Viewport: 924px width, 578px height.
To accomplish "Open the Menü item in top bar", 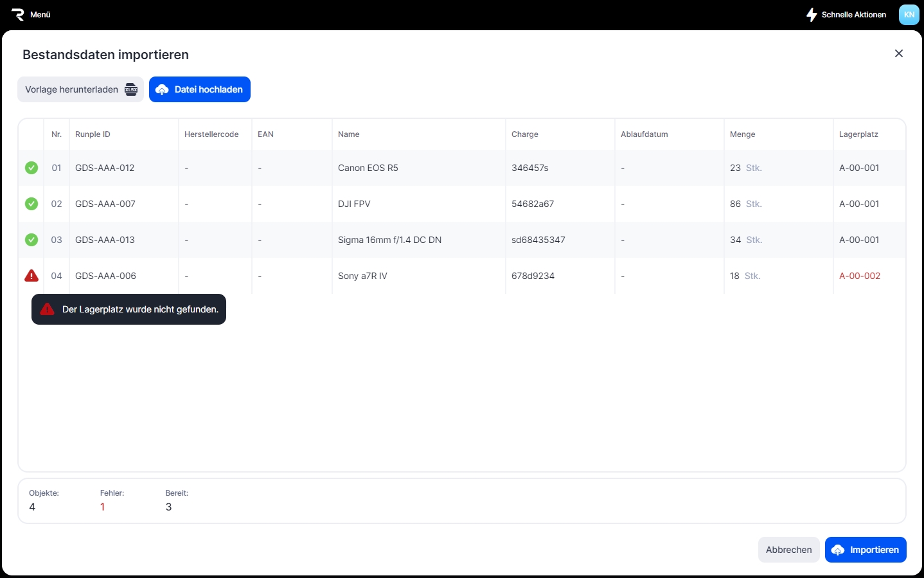I will coord(40,15).
